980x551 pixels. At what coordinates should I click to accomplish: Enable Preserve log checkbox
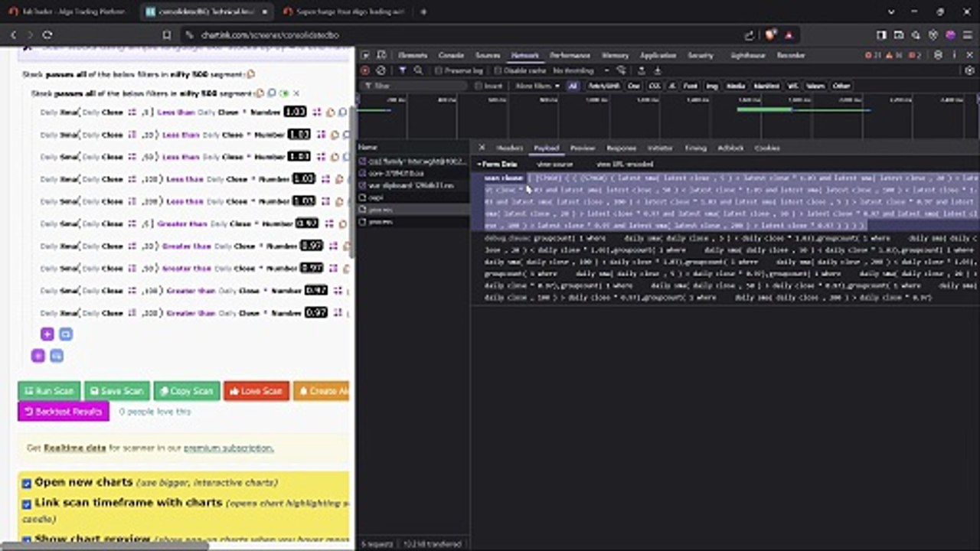pyautogui.click(x=439, y=70)
